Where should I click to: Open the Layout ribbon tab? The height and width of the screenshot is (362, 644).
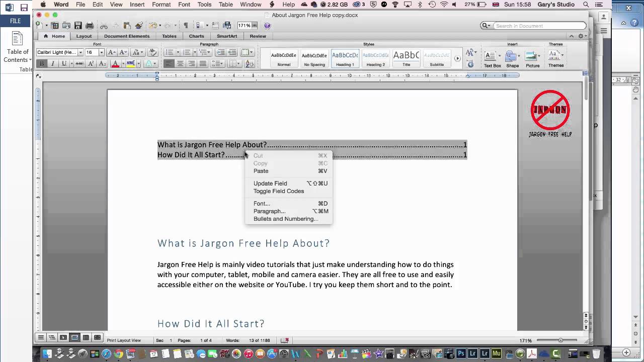click(84, 36)
